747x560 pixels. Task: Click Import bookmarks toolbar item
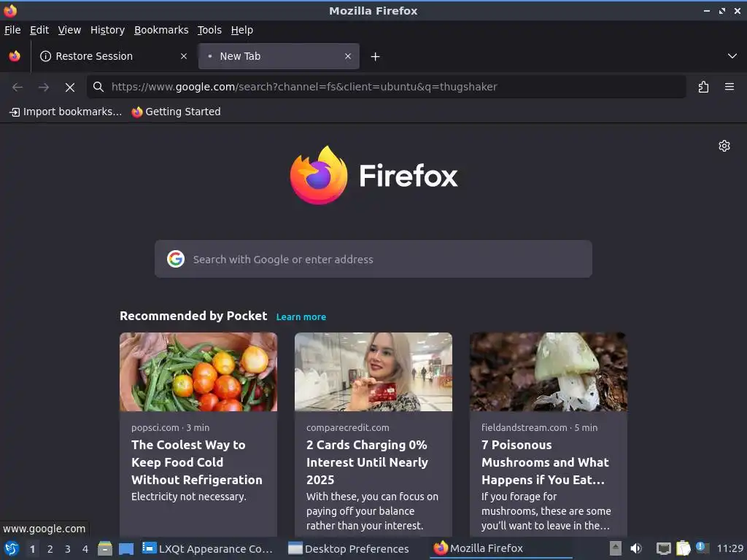[66, 112]
